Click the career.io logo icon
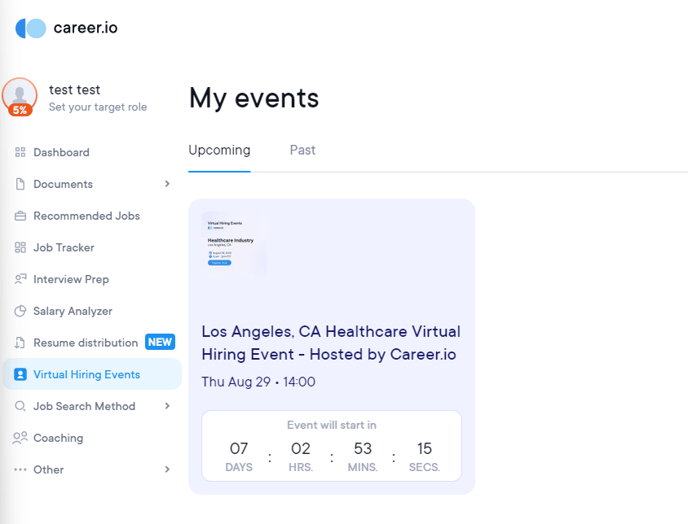Screen dimensions: 688x524 (x=31, y=28)
